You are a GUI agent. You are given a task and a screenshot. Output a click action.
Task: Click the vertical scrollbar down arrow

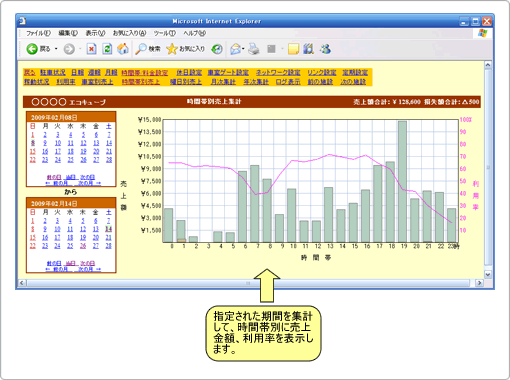488,275
